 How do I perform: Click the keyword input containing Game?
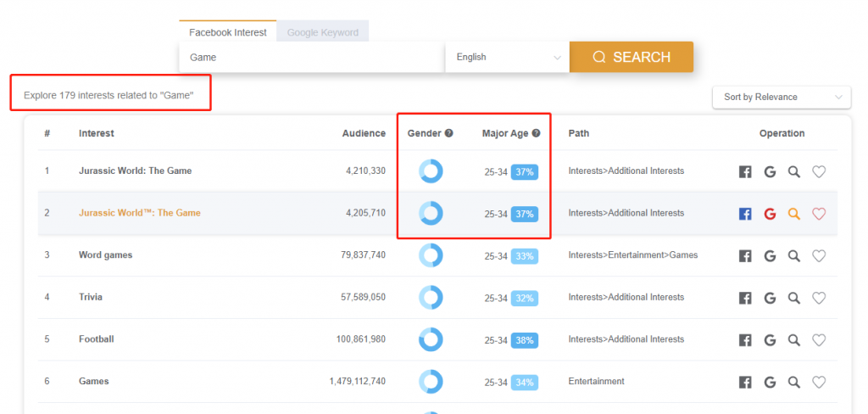coord(312,57)
